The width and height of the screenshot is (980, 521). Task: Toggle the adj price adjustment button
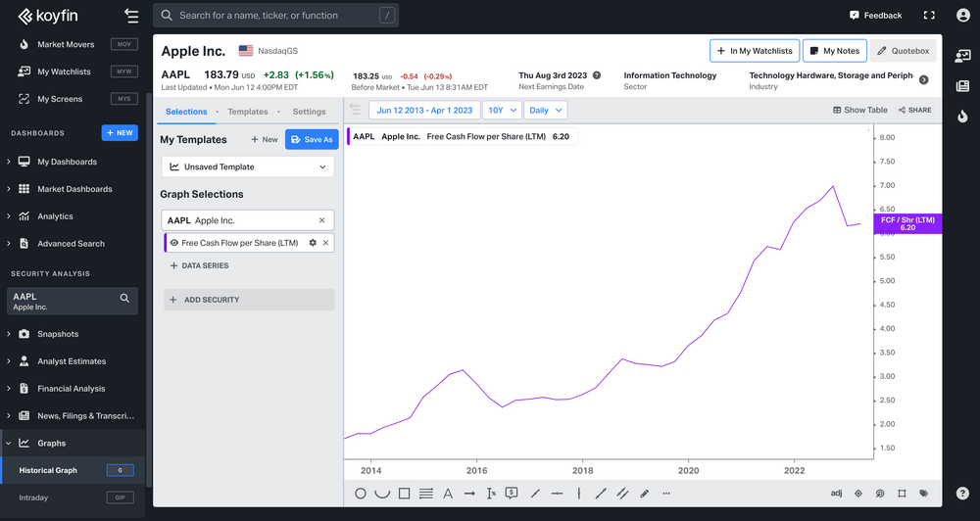[836, 494]
